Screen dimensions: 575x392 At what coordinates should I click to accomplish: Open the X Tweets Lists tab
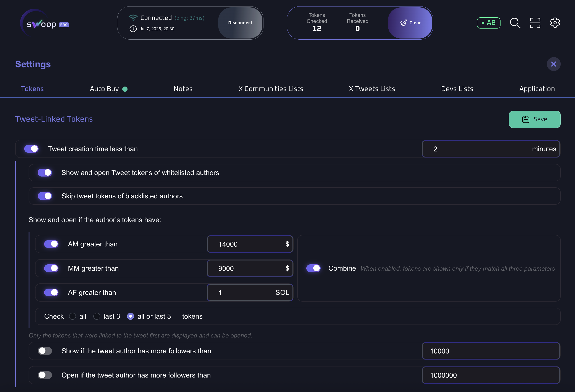[372, 89]
